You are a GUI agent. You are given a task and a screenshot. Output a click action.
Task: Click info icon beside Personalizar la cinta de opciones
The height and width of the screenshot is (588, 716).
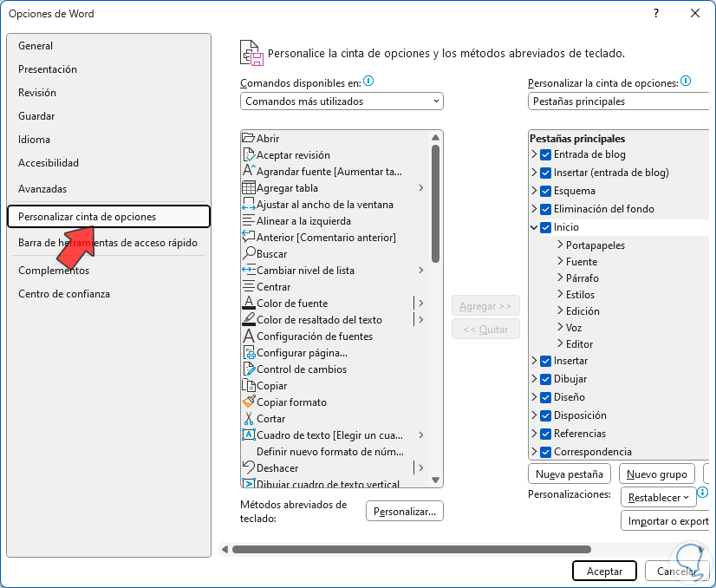click(x=686, y=82)
